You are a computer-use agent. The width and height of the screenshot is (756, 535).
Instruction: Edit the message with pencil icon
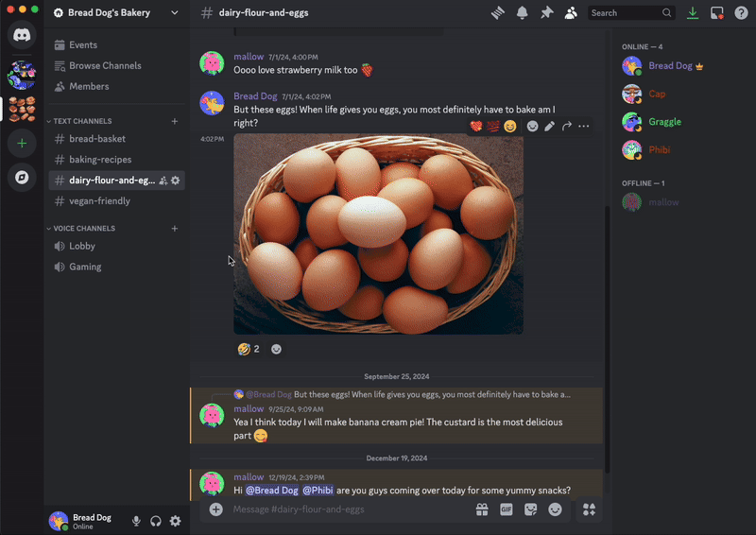[550, 127]
